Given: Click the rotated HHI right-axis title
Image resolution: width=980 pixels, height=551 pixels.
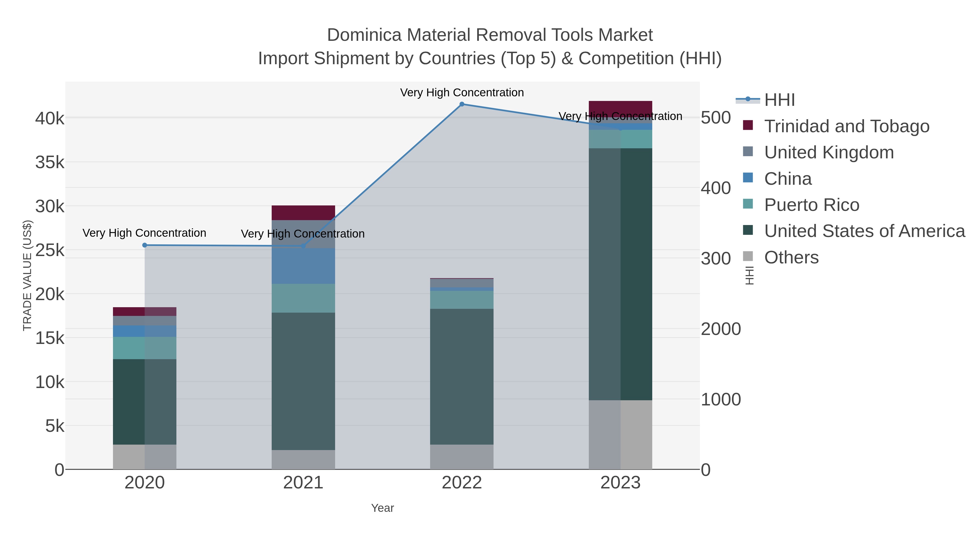Looking at the screenshot, I should (749, 275).
